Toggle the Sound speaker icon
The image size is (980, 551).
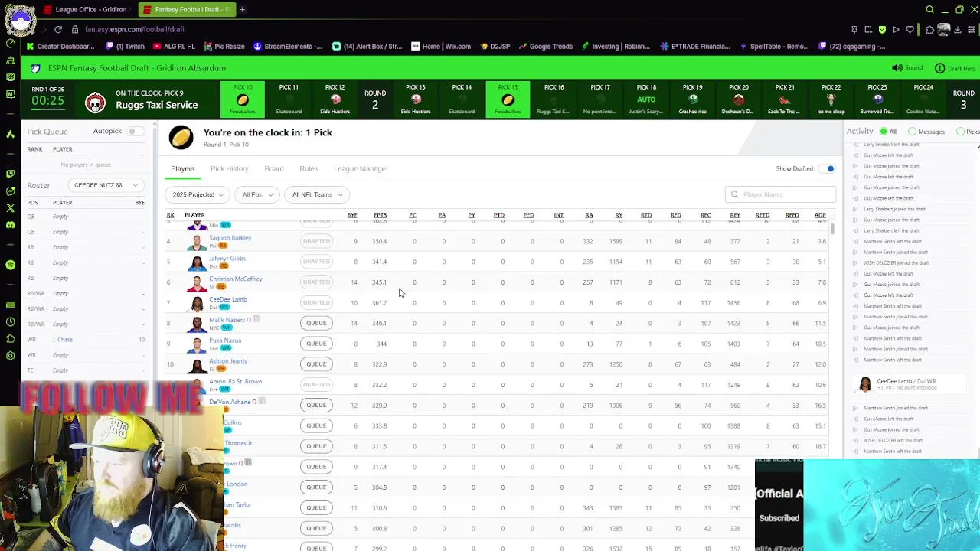(x=897, y=68)
